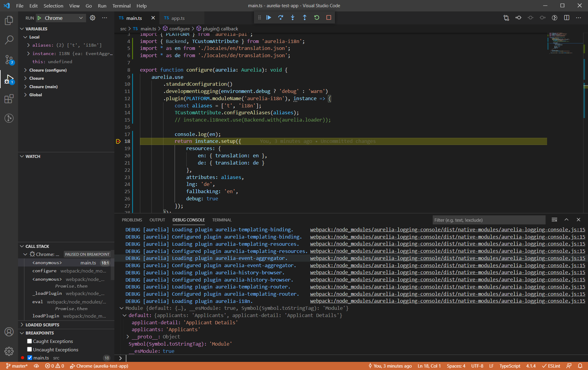Expand the LOADED SCRIPTS section
Screen dimensions: 588x370
pos(22,325)
